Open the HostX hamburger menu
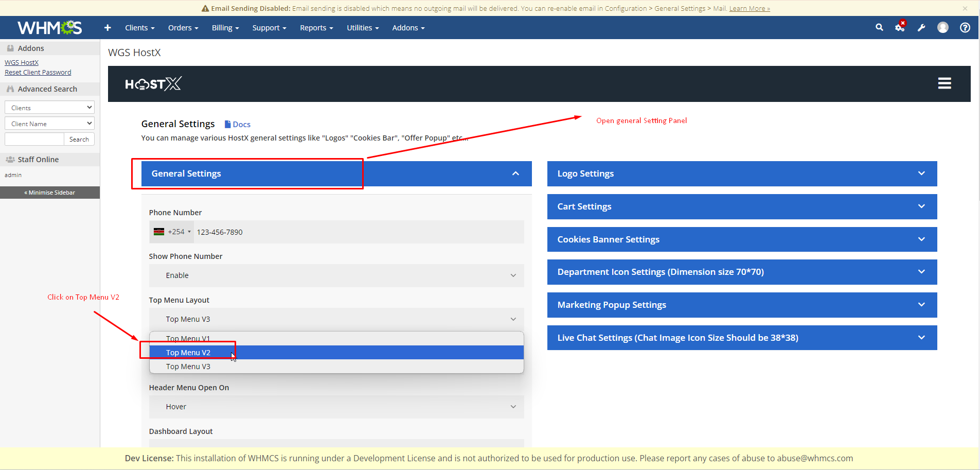This screenshot has width=980, height=470. click(944, 83)
